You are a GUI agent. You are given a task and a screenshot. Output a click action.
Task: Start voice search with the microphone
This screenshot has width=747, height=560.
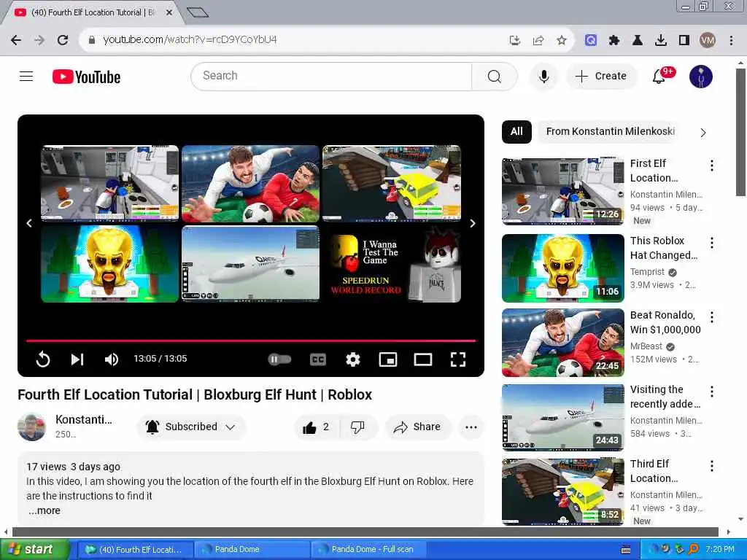tap(543, 76)
